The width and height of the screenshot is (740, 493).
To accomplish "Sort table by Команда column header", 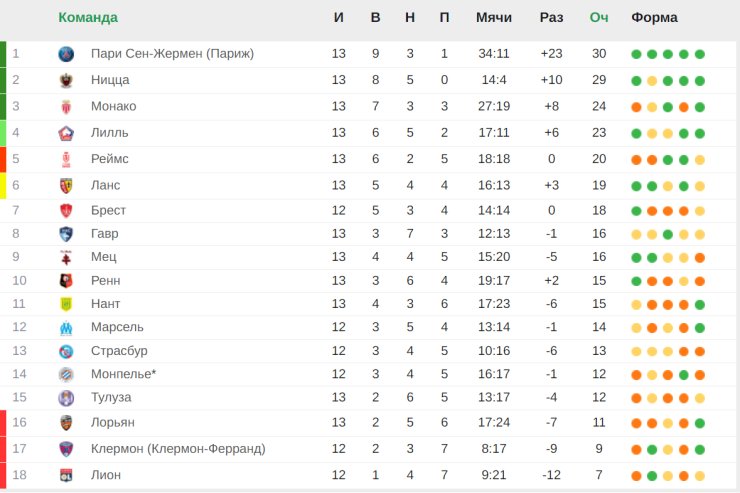I will coord(88,17).
